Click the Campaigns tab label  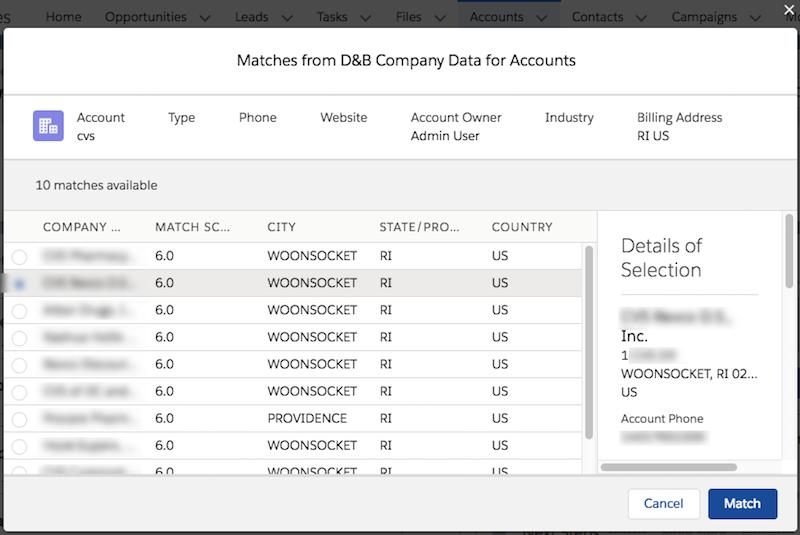704,17
